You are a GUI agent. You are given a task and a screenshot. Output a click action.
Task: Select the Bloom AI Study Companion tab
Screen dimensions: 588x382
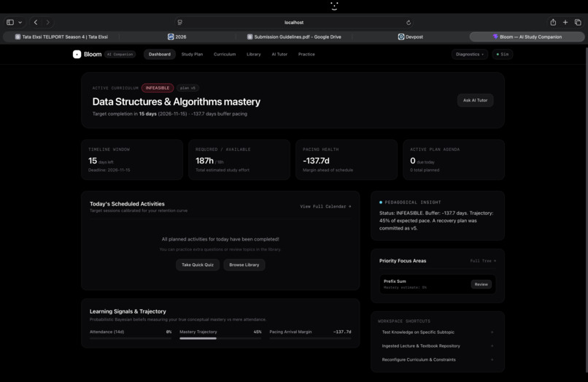[x=527, y=36]
